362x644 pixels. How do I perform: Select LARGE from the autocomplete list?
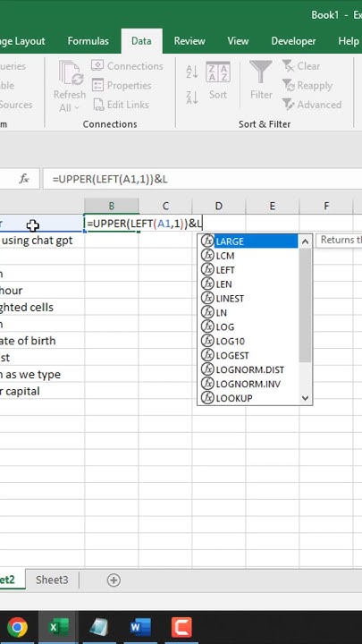pos(249,241)
